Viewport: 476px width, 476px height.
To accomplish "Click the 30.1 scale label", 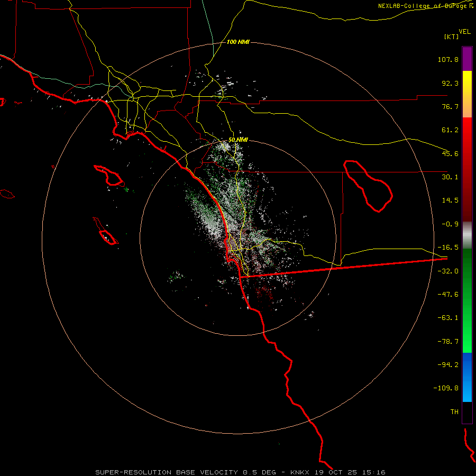I will 450,177.
